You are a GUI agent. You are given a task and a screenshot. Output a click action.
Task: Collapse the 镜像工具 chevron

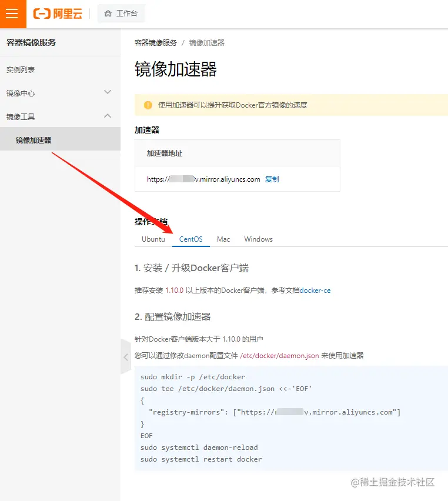(x=108, y=116)
